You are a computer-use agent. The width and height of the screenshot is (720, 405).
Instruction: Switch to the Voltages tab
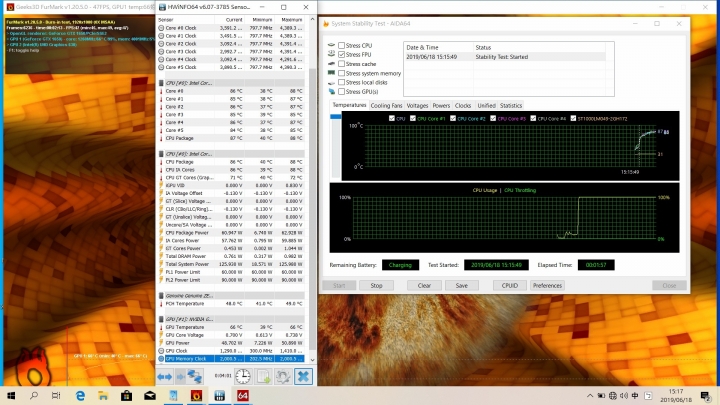417,106
